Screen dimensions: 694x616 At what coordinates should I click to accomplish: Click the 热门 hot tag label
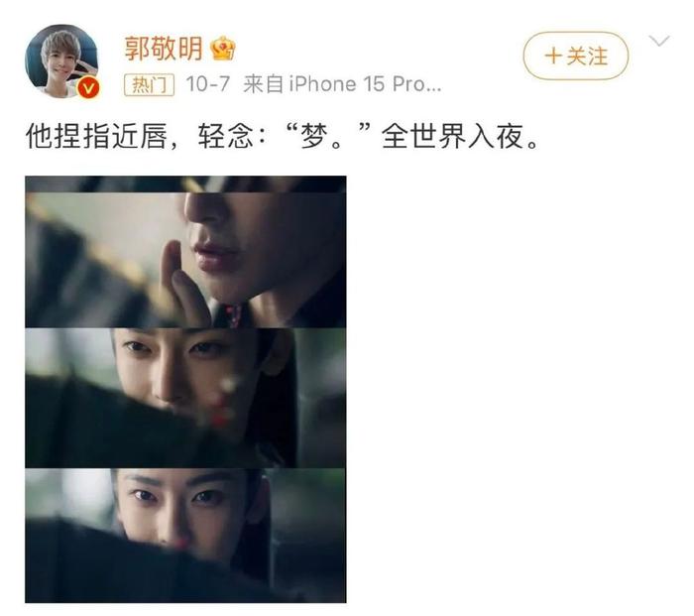click(x=149, y=84)
